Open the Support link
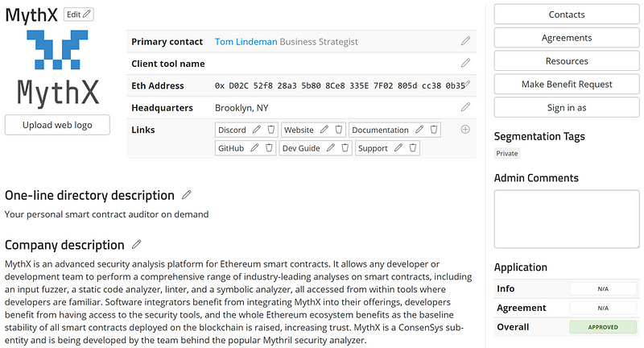The image size is (644, 348). coord(373,148)
